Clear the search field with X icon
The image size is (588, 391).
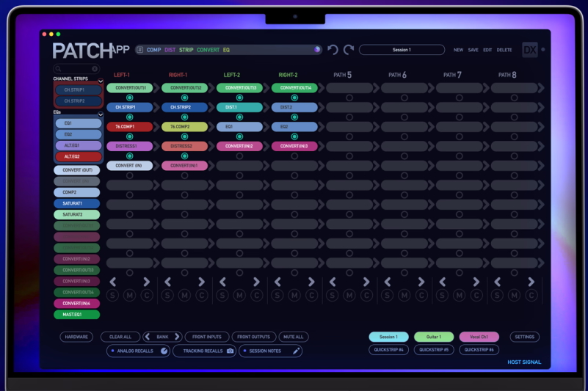pos(95,69)
